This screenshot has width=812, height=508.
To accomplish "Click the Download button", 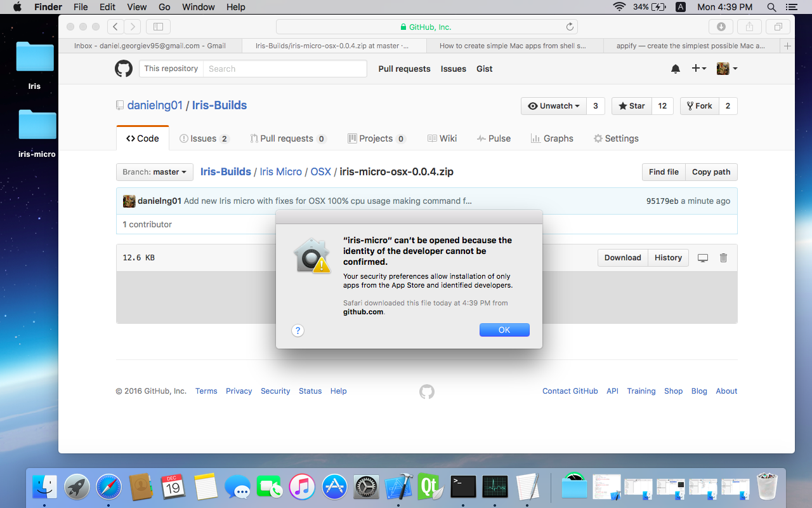I will point(622,258).
